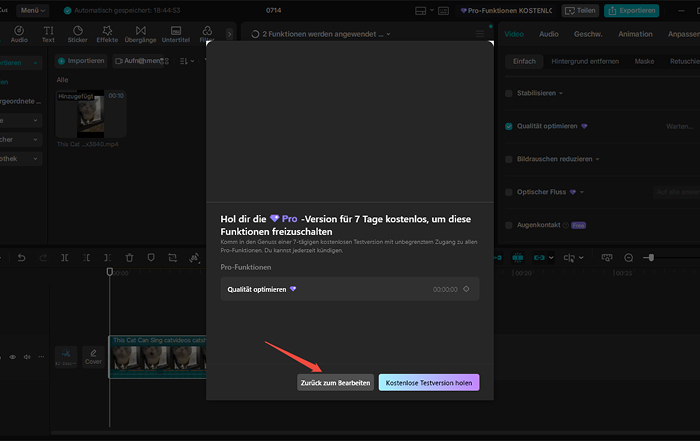Screen dimensions: 700x441
Task: Open the Sticker library tab
Action: (78, 34)
